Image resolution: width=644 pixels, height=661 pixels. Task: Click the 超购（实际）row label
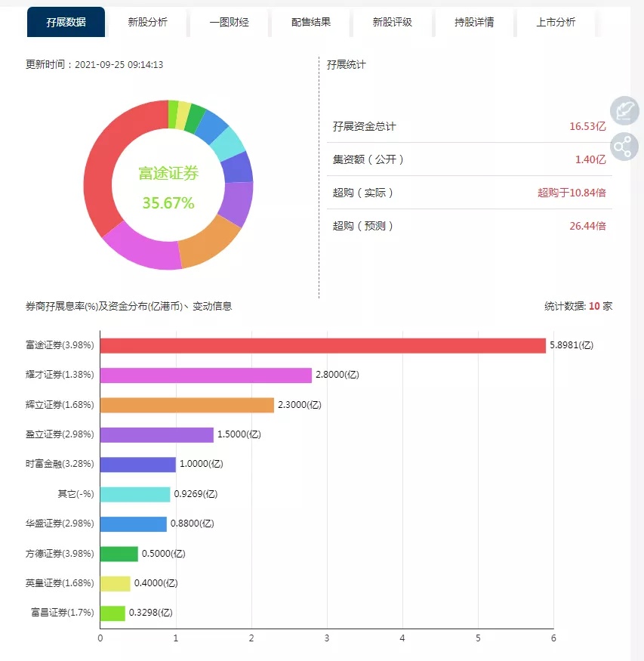click(363, 193)
